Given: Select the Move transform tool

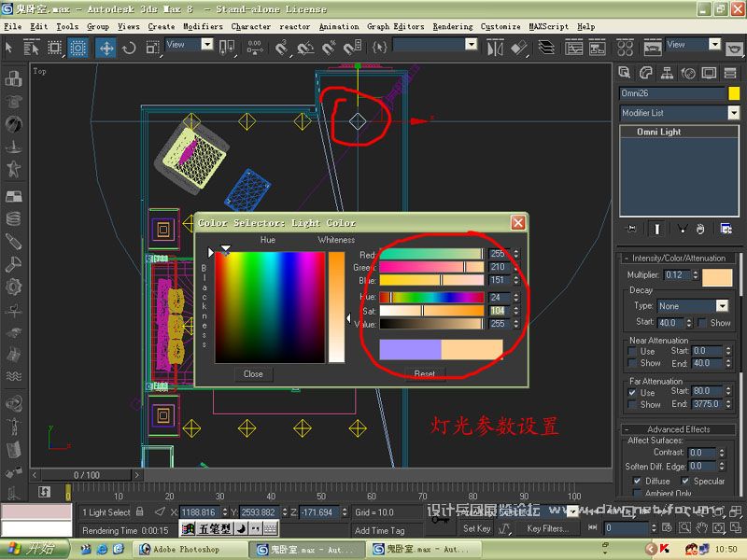Looking at the screenshot, I should (106, 49).
